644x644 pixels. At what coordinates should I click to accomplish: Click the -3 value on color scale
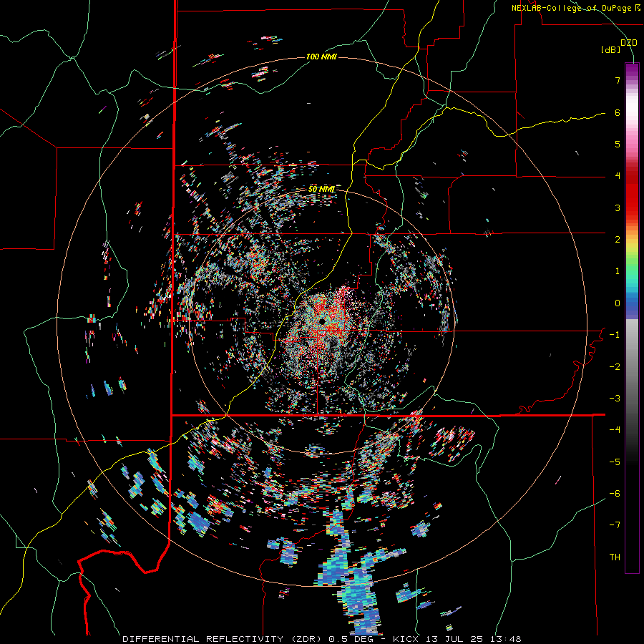point(615,399)
